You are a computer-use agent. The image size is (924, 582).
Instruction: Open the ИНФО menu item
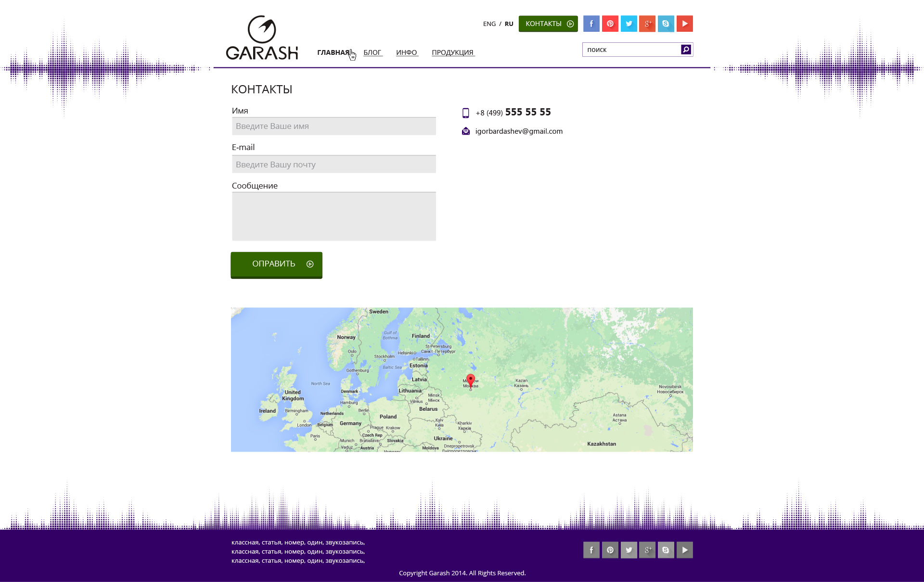[407, 52]
